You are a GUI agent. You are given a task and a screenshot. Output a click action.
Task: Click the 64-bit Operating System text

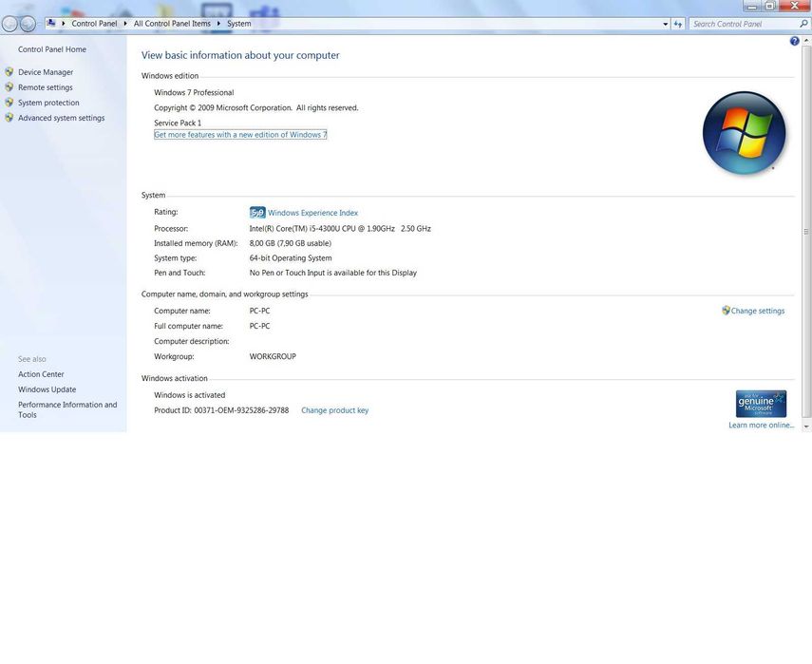coord(291,258)
